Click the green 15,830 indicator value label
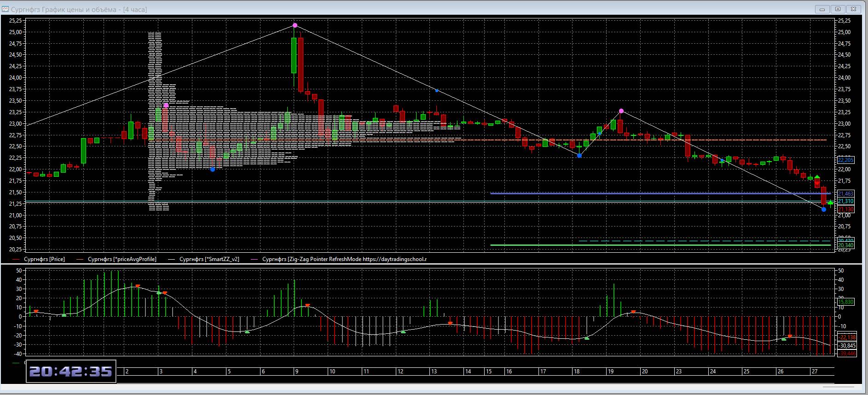The height and width of the screenshot is (395, 868). (x=846, y=302)
